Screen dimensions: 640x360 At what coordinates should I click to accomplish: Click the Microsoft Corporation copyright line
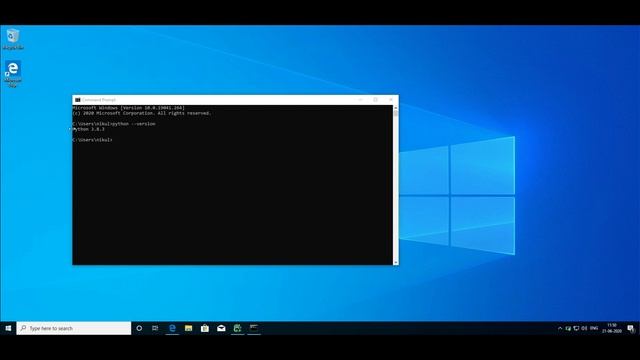142,113
